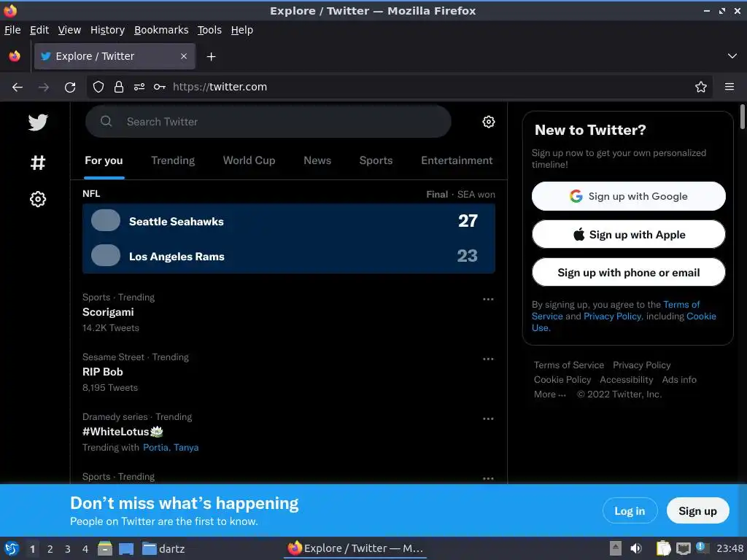Open the History menu
Screen dimensions: 747x560
click(108, 30)
